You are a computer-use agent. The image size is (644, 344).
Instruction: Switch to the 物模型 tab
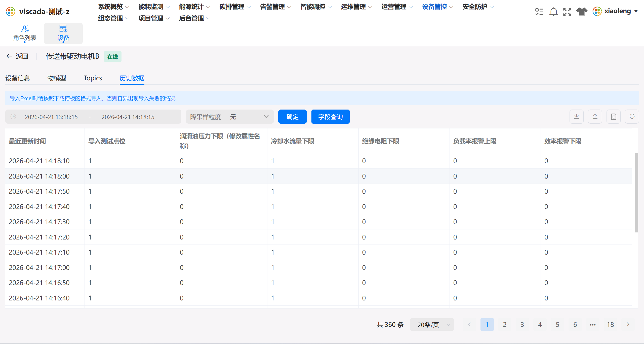pos(57,78)
